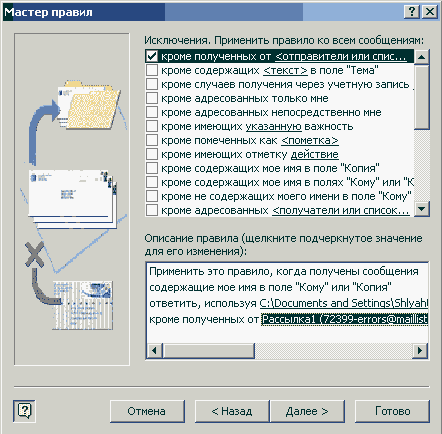Check 'кроме адресованных непосредственно мне' checkbox
The height and width of the screenshot is (434, 442).
(x=152, y=112)
